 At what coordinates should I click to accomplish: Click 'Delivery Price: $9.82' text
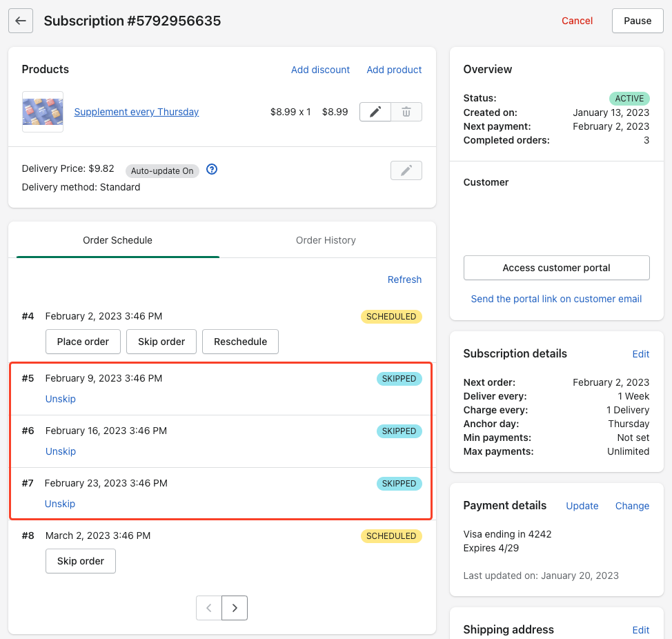coord(68,168)
